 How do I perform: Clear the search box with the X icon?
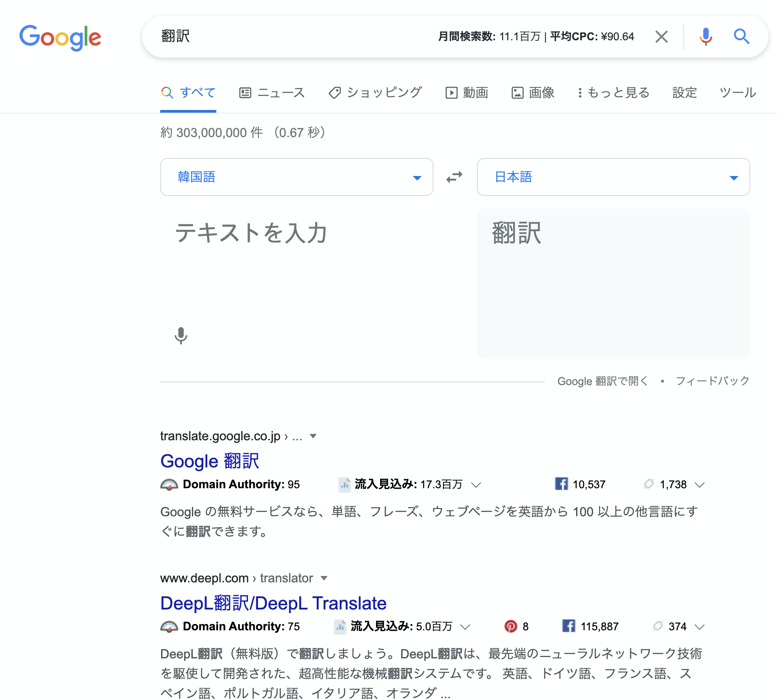point(662,37)
